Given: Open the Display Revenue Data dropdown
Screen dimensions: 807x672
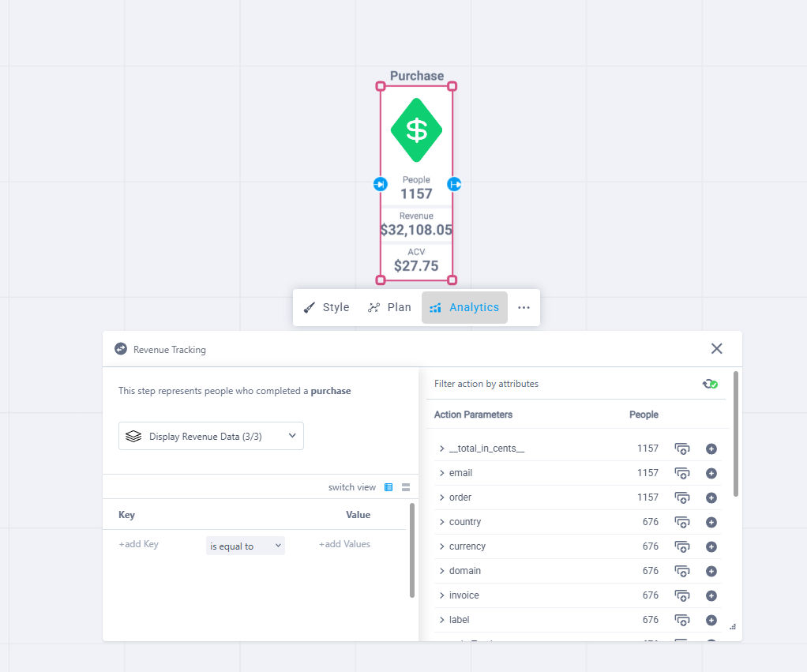Looking at the screenshot, I should [211, 436].
